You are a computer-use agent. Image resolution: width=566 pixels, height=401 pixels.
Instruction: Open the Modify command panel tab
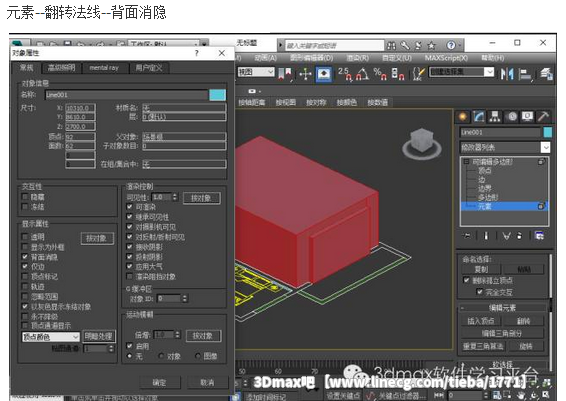coord(479,117)
